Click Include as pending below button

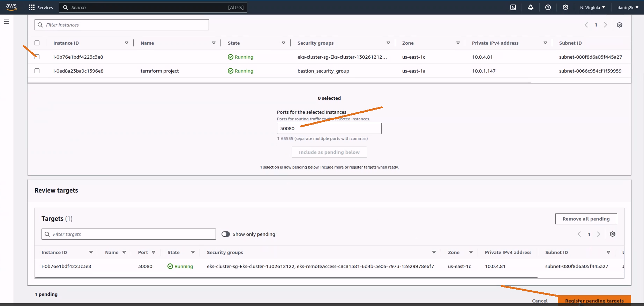(329, 152)
